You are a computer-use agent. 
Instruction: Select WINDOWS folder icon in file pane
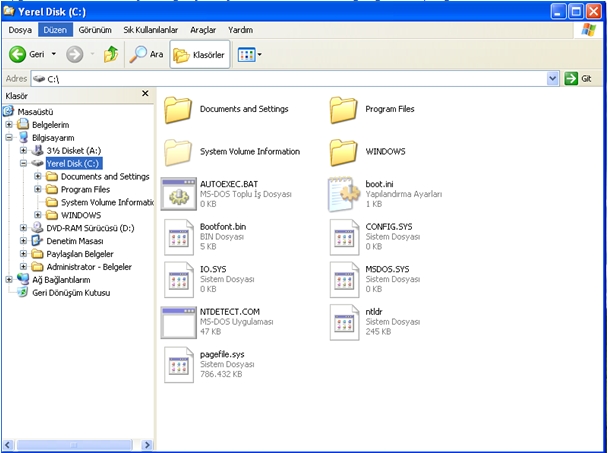(343, 152)
